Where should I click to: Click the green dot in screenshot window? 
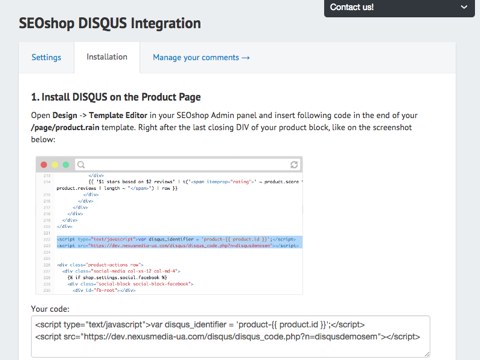(x=66, y=165)
